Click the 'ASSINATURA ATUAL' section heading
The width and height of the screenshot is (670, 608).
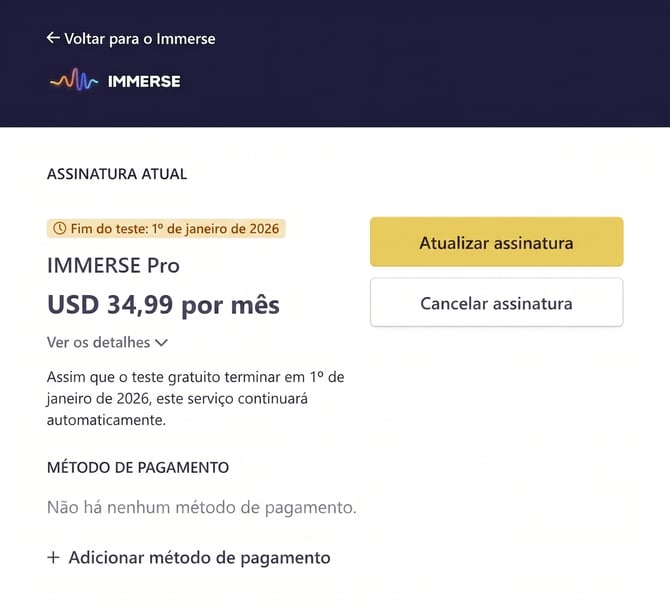coord(117,174)
